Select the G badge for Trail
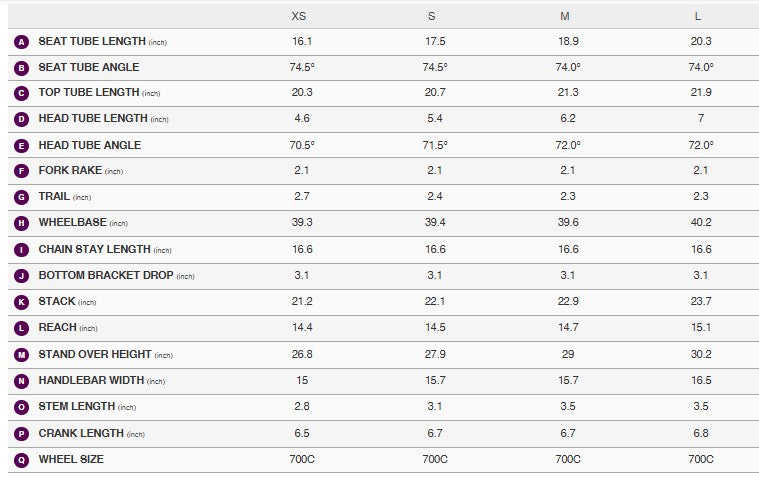 21,197
